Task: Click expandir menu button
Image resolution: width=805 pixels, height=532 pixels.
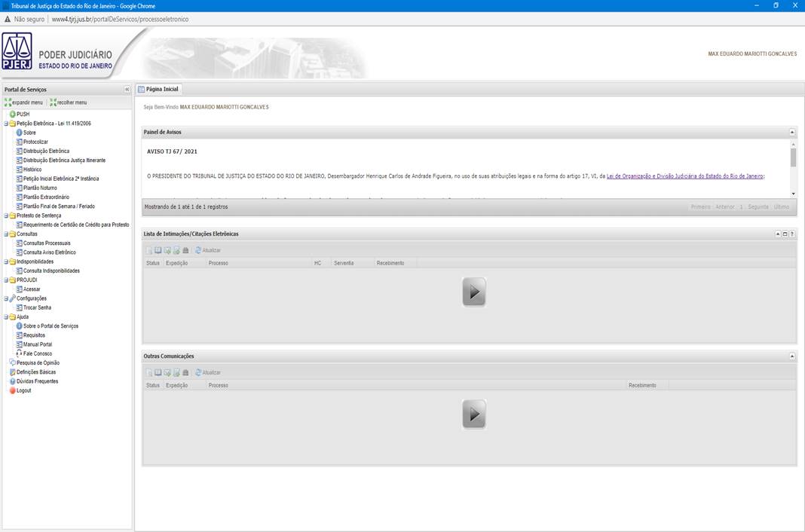Action: (x=24, y=102)
